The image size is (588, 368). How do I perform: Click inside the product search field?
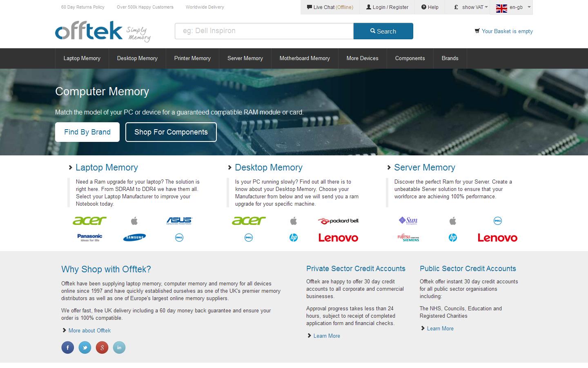(x=264, y=31)
